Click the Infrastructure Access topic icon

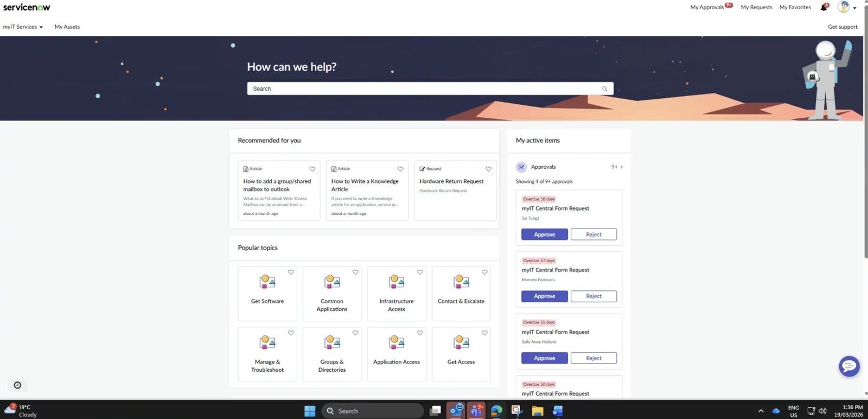397,282
